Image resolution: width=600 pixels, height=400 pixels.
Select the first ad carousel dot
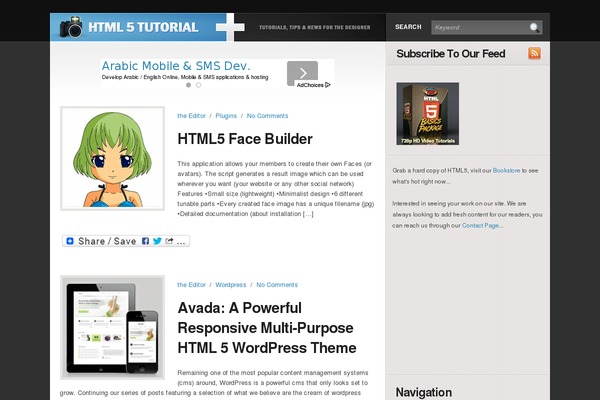pos(188,85)
